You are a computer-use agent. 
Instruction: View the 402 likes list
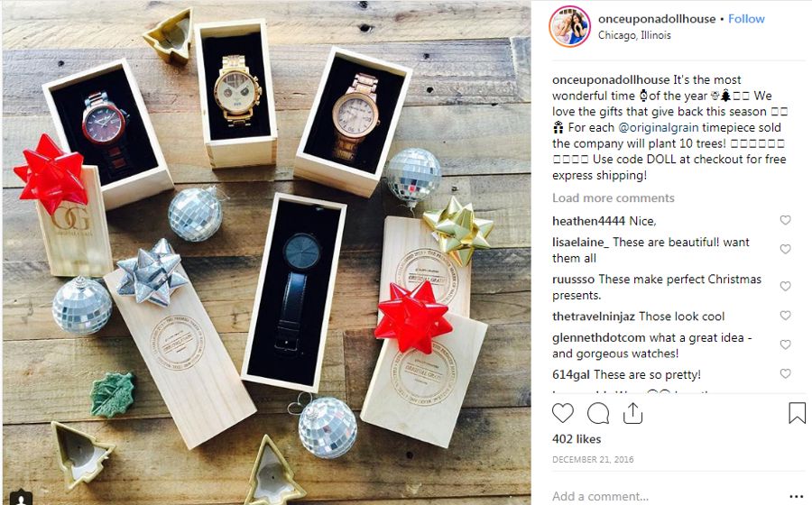577,439
